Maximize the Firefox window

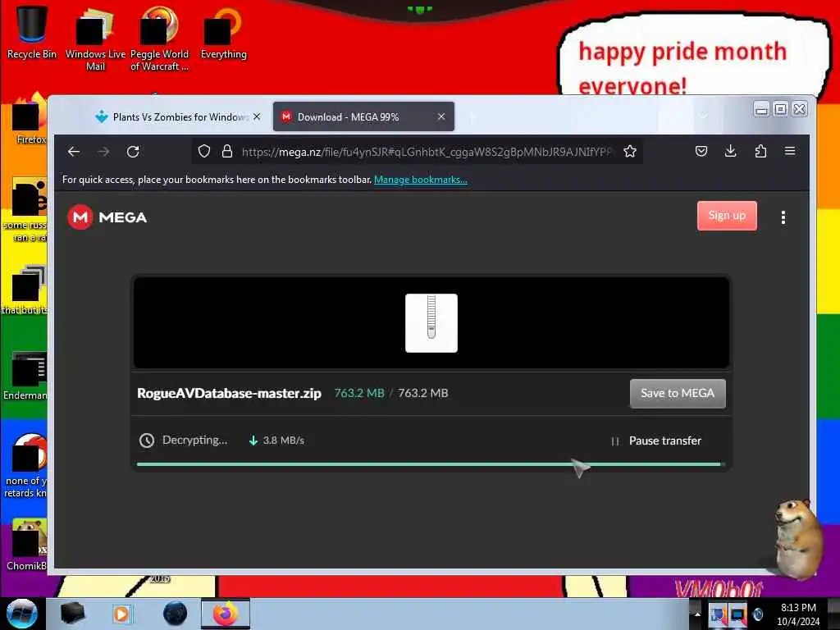pos(781,109)
